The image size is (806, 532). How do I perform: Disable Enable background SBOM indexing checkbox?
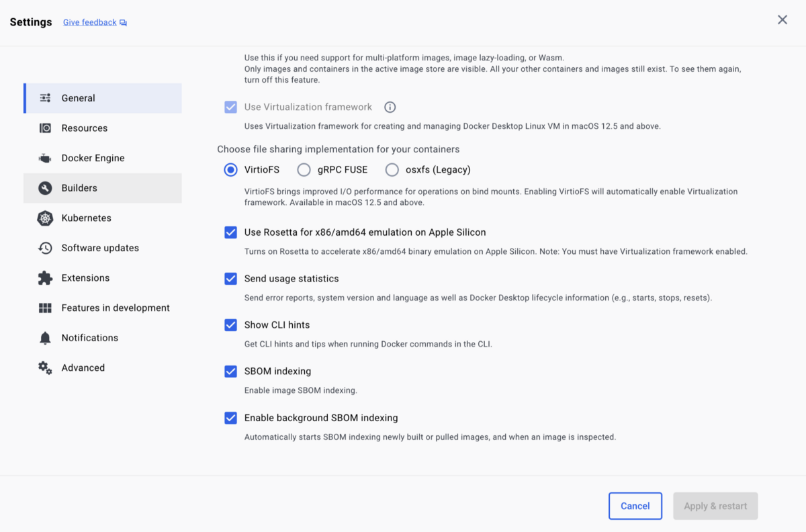tap(230, 418)
